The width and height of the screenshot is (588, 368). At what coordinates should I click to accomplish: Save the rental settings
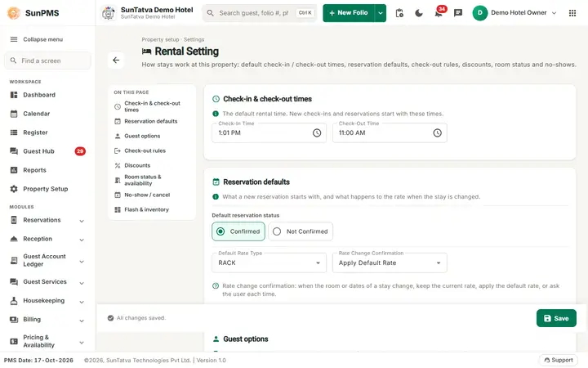tap(556, 318)
